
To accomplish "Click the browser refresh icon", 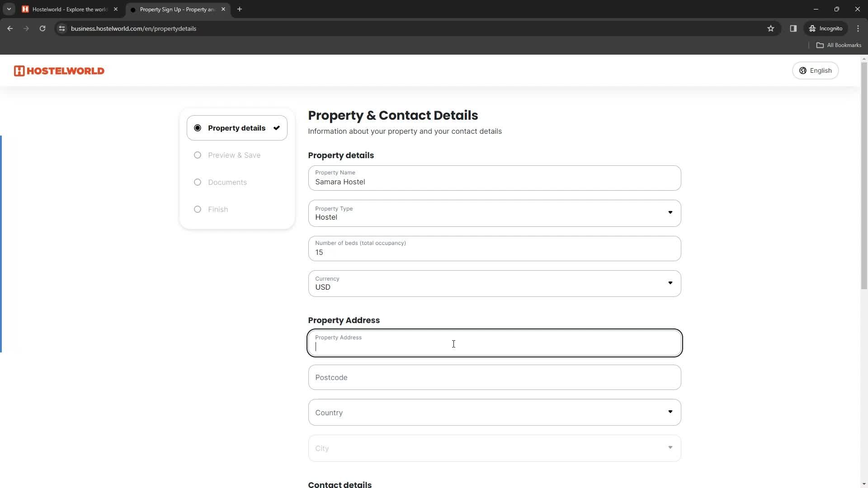I will pos(42,28).
